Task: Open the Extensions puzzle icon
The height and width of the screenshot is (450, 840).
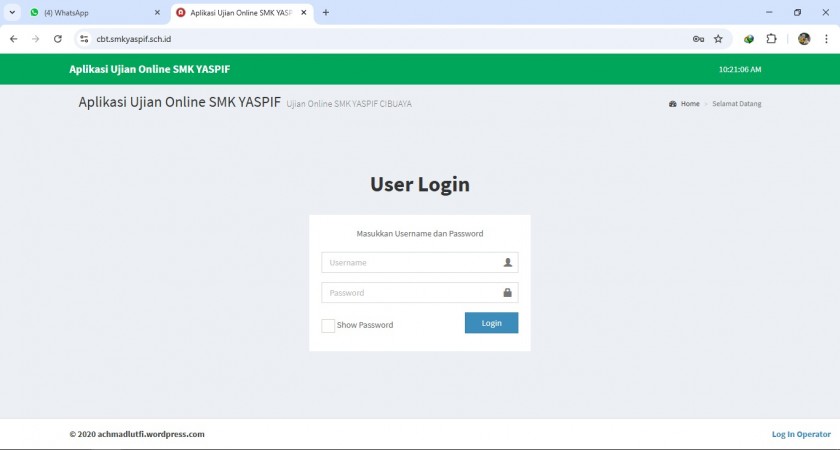Action: (x=771, y=39)
